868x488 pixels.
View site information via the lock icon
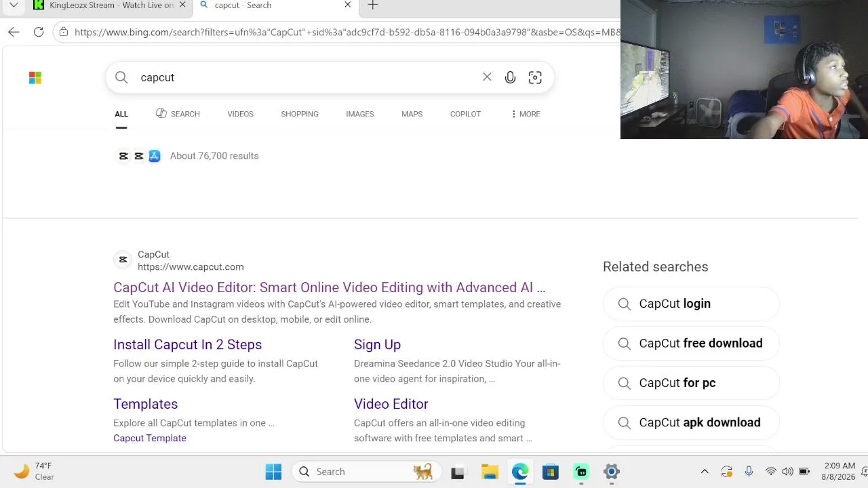[63, 32]
